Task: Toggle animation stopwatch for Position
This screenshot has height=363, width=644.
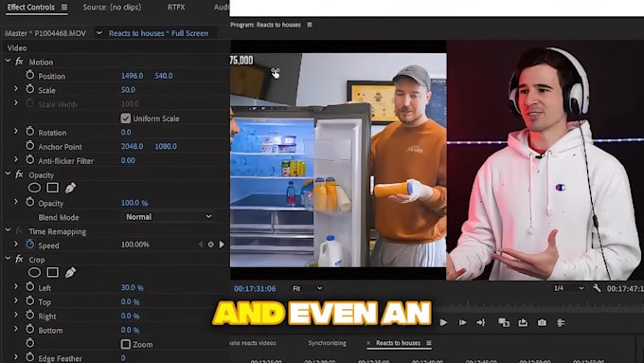Action: pos(30,75)
